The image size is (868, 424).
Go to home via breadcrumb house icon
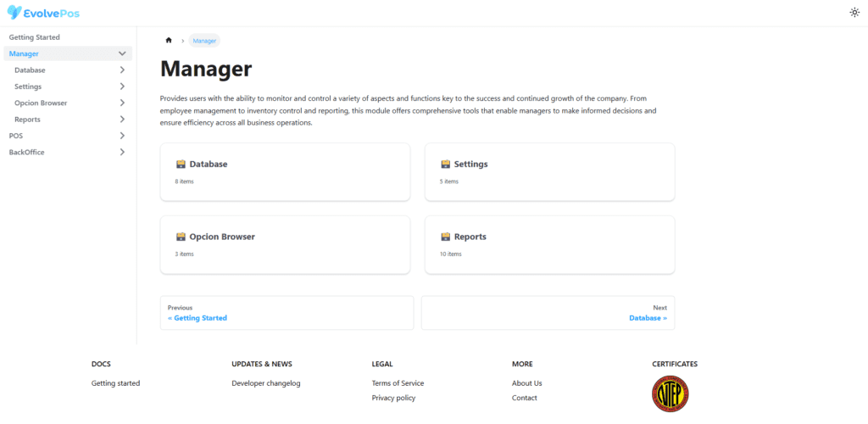point(169,41)
